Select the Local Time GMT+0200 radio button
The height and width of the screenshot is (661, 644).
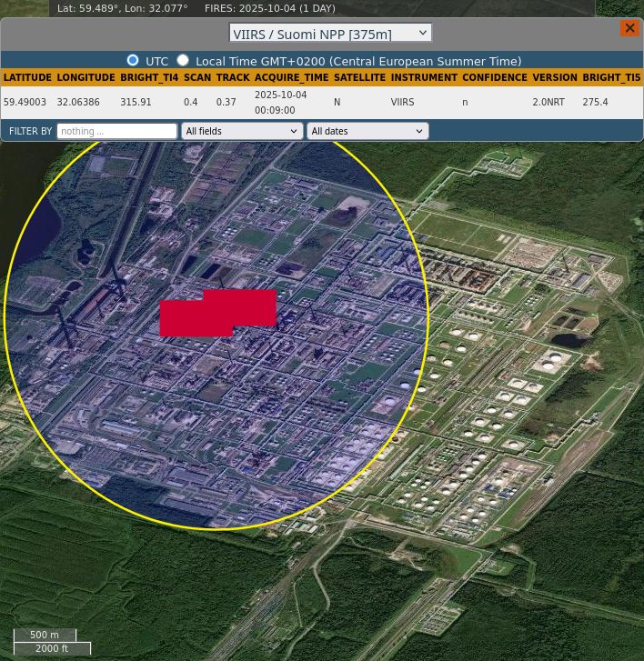click(x=183, y=60)
